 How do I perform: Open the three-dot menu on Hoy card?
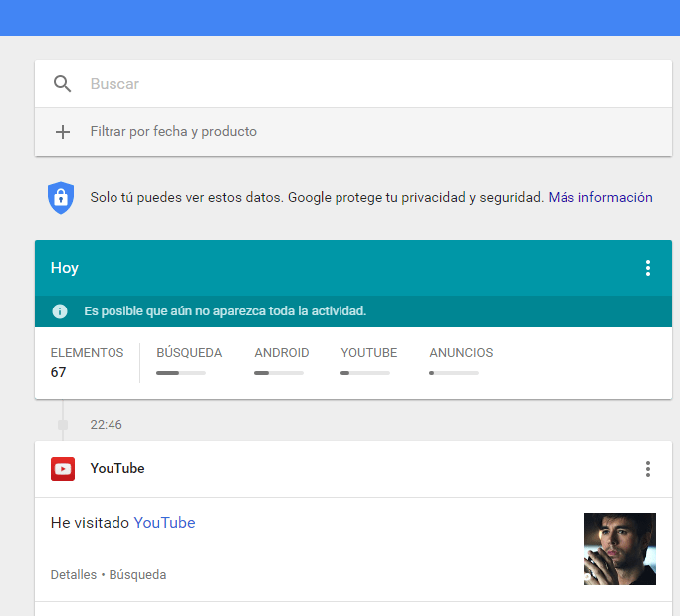click(x=648, y=268)
